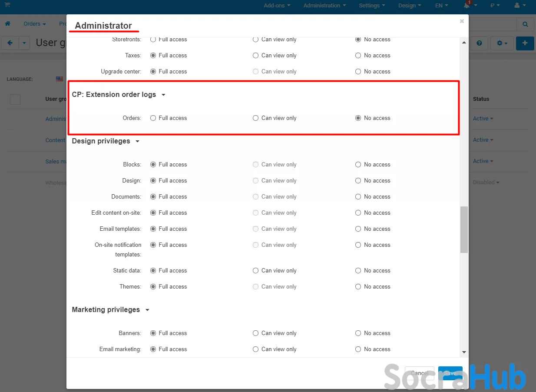Open the gear settings menu button
The height and width of the screenshot is (392, 536).
click(x=502, y=43)
